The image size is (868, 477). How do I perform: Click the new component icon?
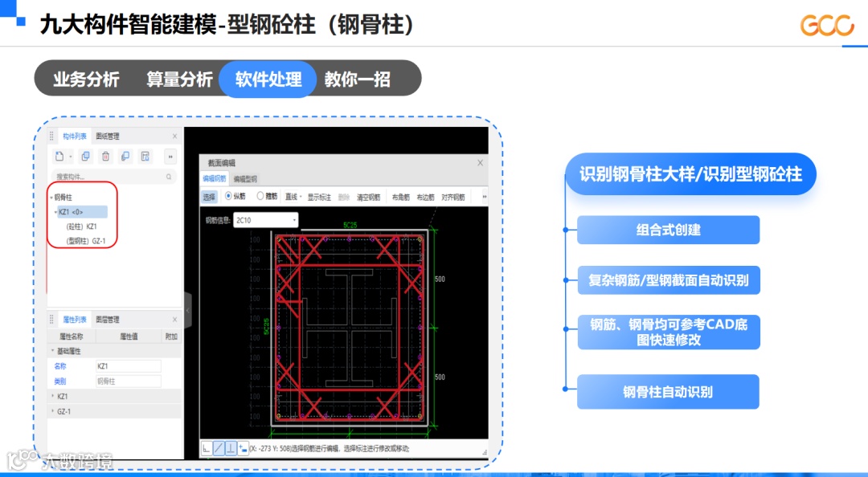[59, 157]
